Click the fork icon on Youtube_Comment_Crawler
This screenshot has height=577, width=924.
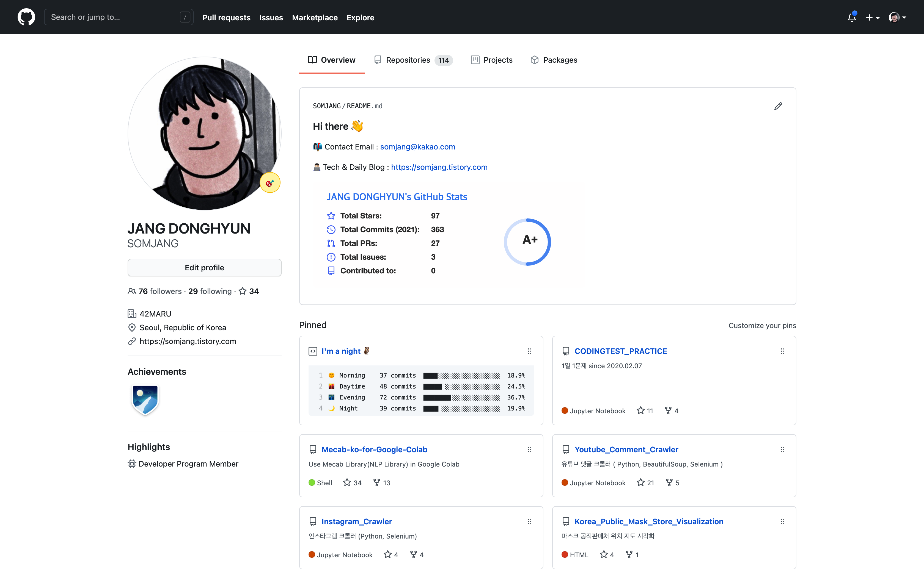(669, 482)
